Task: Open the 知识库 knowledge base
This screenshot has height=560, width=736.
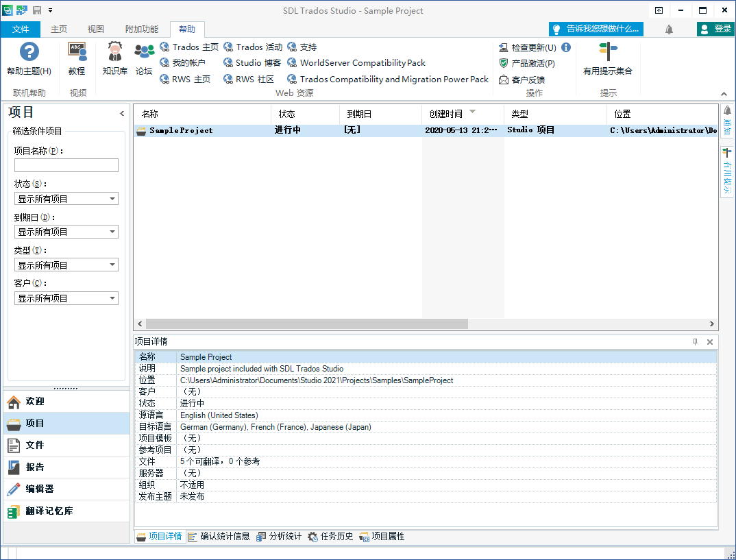Action: click(114, 59)
